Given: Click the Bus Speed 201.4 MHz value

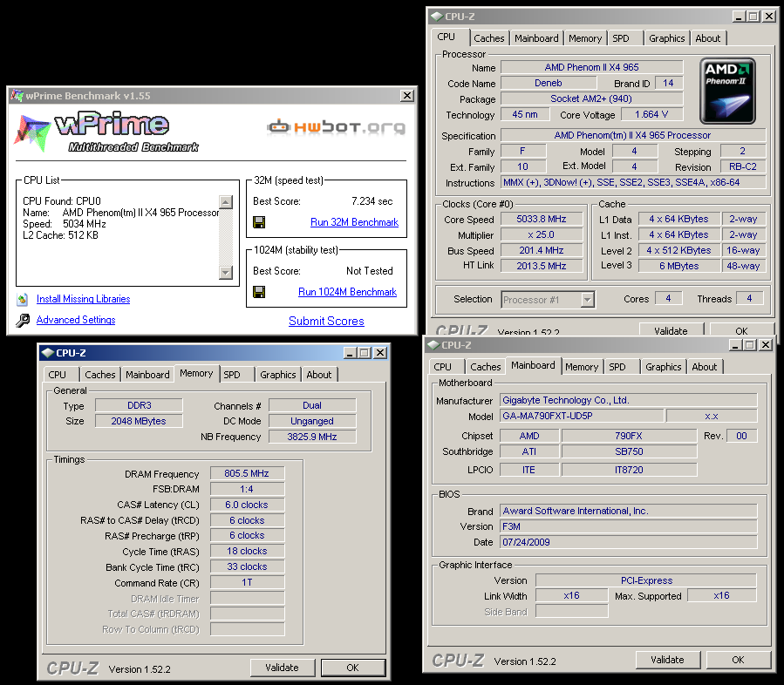Looking at the screenshot, I should click(542, 250).
